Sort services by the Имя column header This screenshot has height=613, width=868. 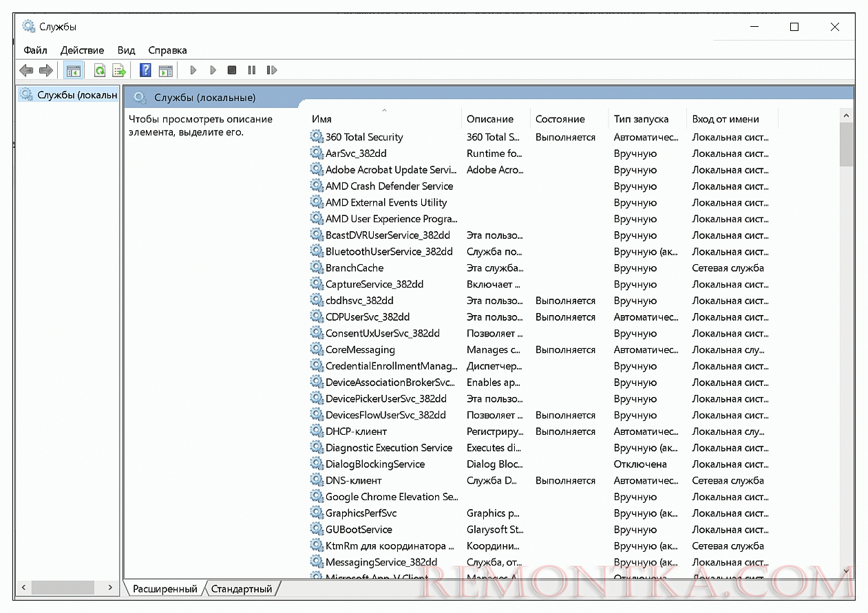(321, 119)
